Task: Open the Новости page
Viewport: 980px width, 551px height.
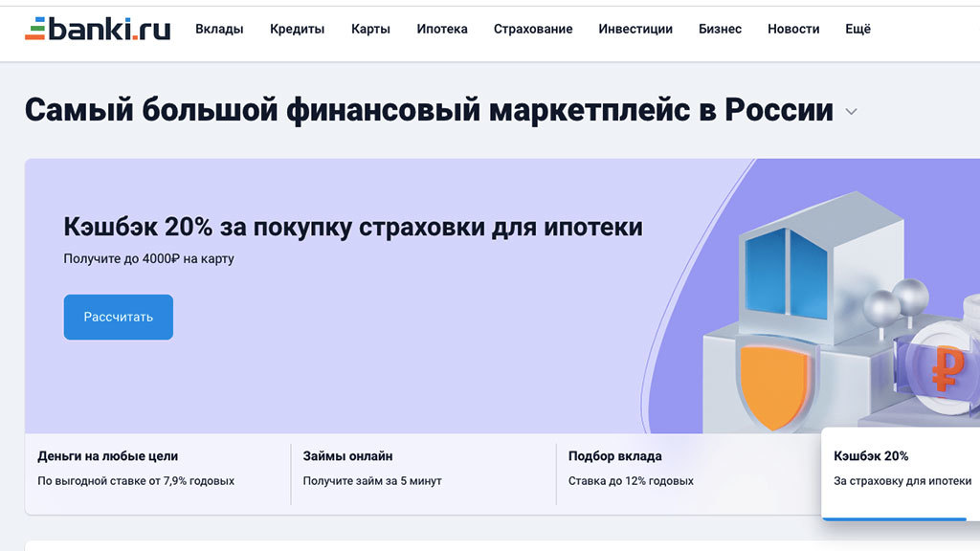Action: point(793,29)
